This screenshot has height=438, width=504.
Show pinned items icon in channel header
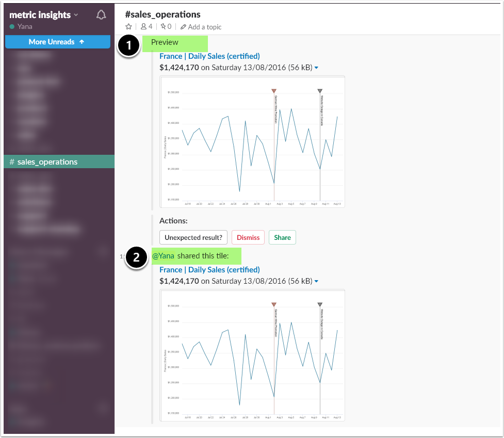164,27
